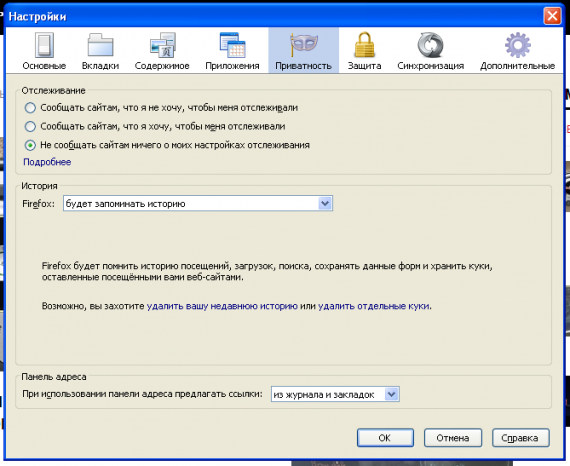Open the Защита padlock icon
This screenshot has width=570, height=466.
coord(364,45)
